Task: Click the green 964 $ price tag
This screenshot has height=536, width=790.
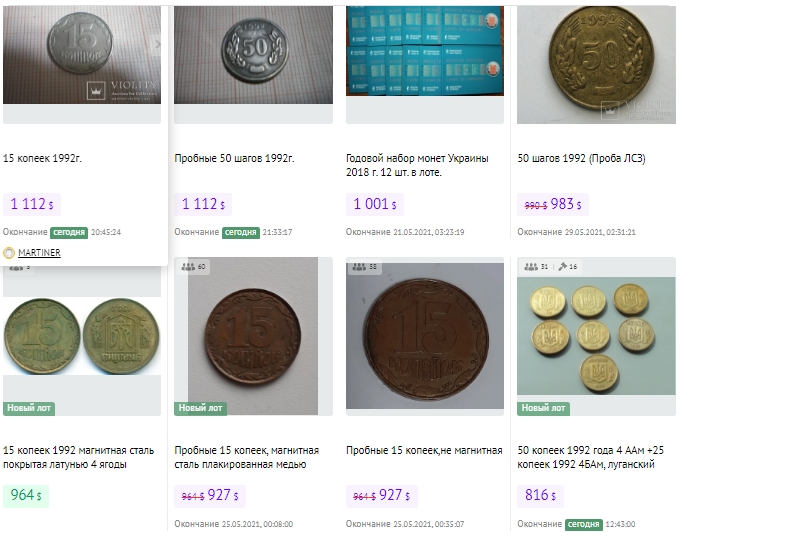Action: 25,495
